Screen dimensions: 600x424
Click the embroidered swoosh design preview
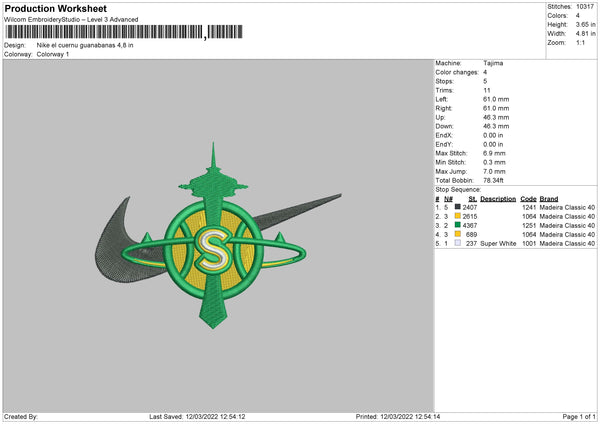click(x=218, y=235)
